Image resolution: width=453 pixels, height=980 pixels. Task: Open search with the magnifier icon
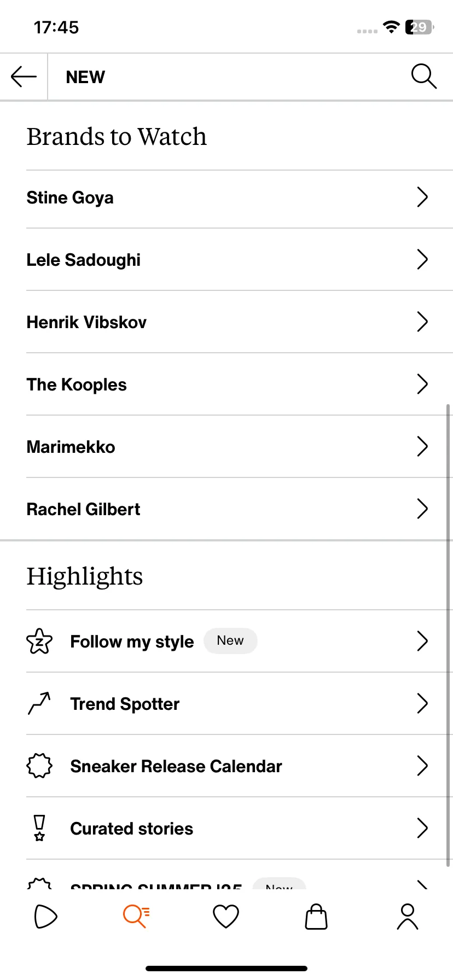[423, 76]
